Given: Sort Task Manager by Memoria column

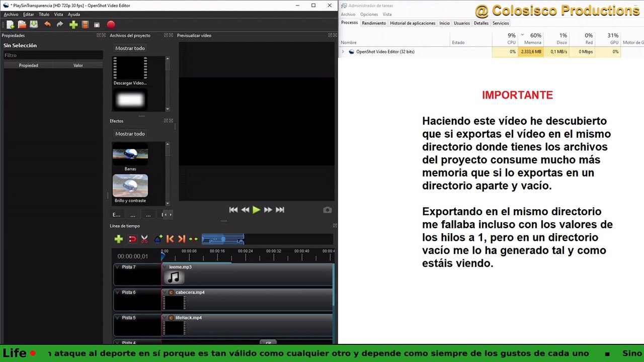Looking at the screenshot, I should [531, 39].
